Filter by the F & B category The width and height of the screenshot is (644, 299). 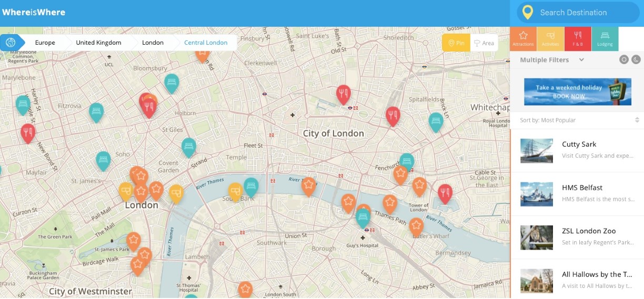(578, 38)
